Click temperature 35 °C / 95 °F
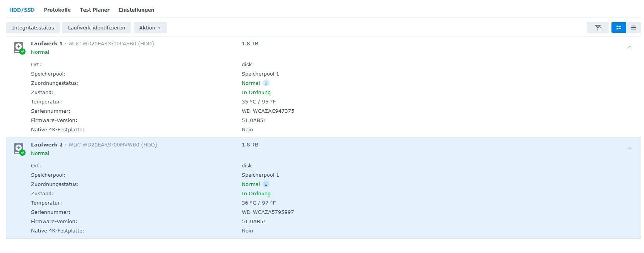 coord(259,102)
